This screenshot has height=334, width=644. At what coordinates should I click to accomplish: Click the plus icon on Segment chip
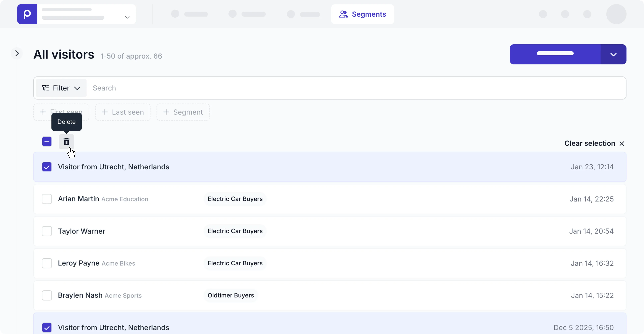(x=166, y=112)
